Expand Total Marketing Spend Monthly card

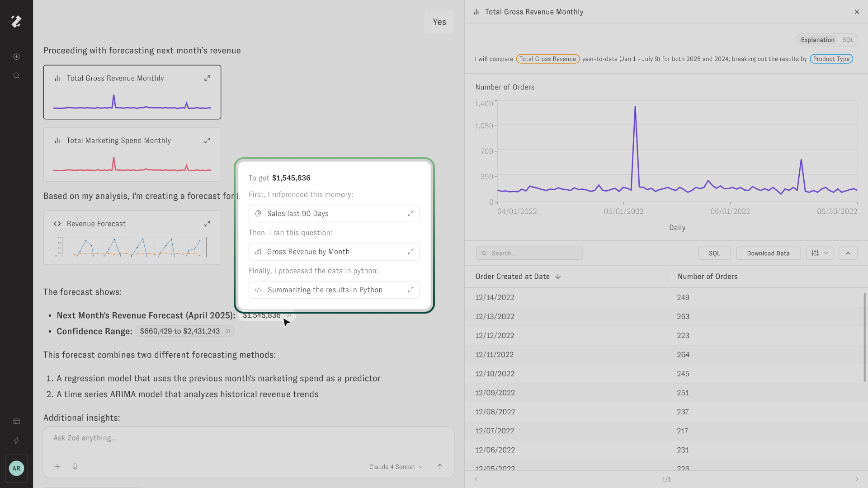coord(207,141)
